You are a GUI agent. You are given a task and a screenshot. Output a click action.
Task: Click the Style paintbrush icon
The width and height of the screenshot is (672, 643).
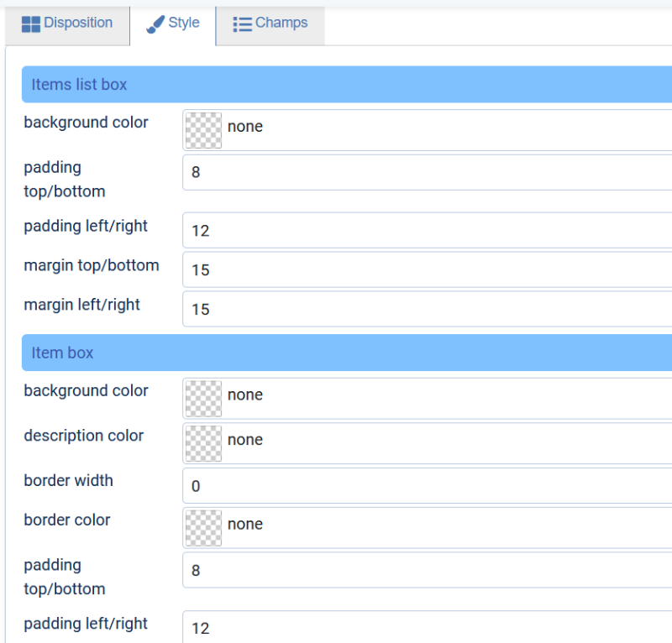point(155,24)
